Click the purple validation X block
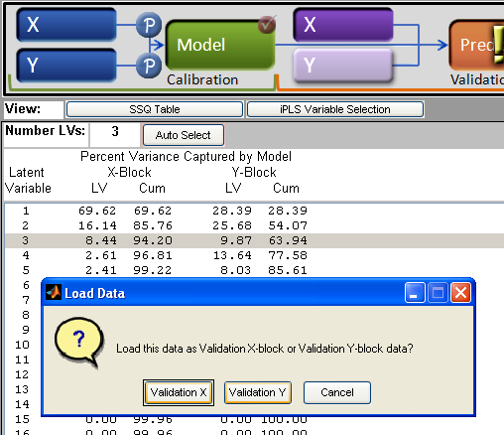Viewport: 504px width, 435px height. (343, 25)
